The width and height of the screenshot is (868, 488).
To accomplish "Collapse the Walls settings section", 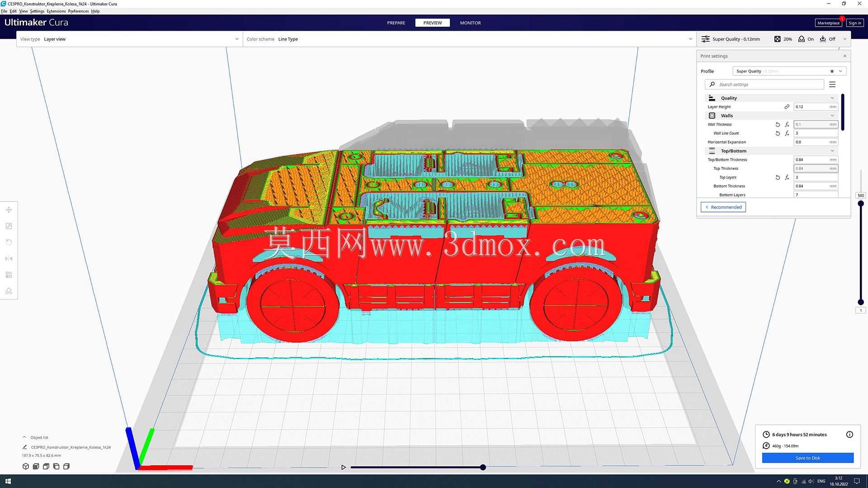I will click(832, 116).
